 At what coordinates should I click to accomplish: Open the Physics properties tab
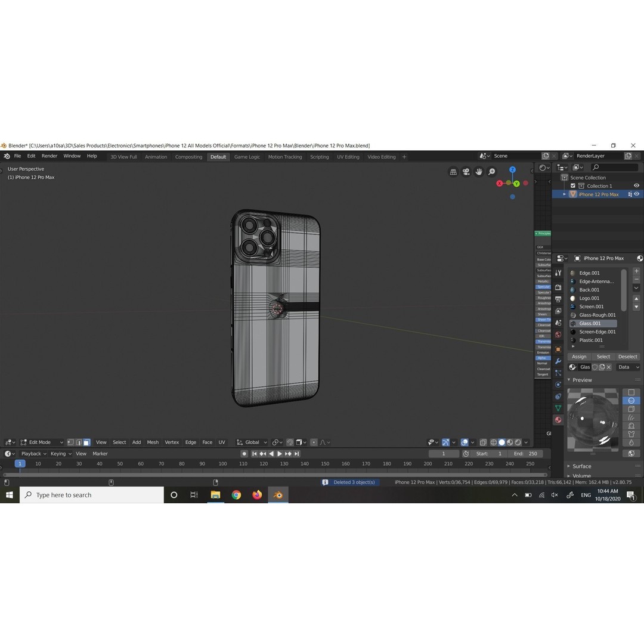click(x=558, y=385)
